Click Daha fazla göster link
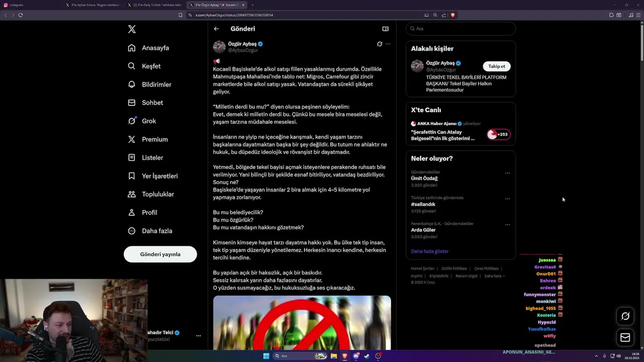This screenshot has height=362, width=644. (x=430, y=251)
